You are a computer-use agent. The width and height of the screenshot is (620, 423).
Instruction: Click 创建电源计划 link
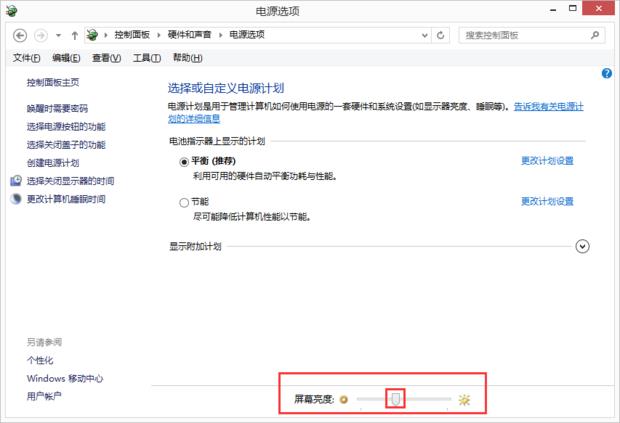tap(53, 163)
